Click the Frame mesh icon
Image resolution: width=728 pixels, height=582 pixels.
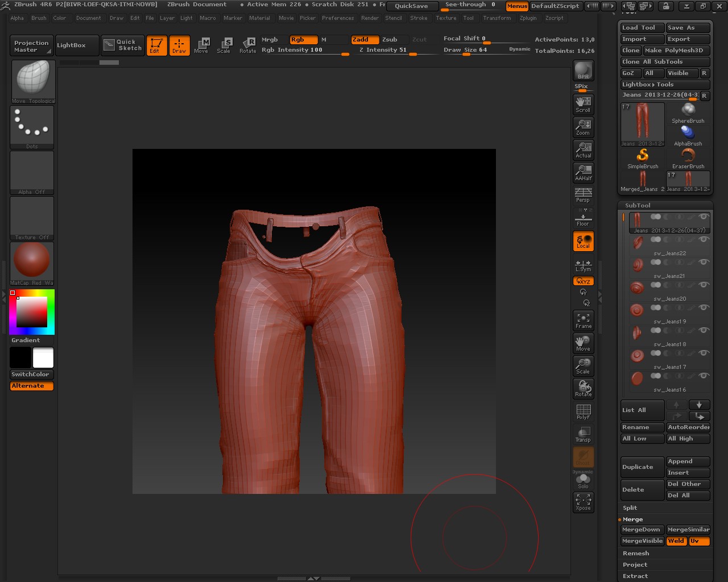(583, 321)
